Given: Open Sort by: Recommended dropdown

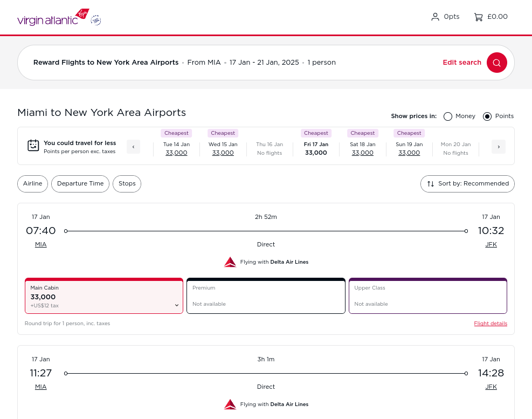Looking at the screenshot, I should click(x=467, y=184).
